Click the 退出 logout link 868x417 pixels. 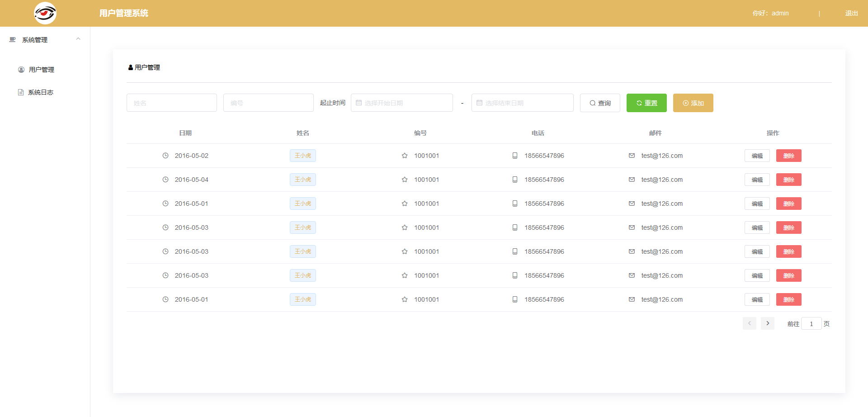pyautogui.click(x=851, y=13)
